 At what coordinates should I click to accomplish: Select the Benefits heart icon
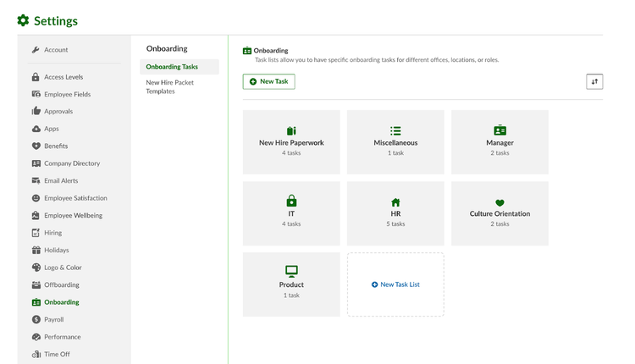pos(36,146)
